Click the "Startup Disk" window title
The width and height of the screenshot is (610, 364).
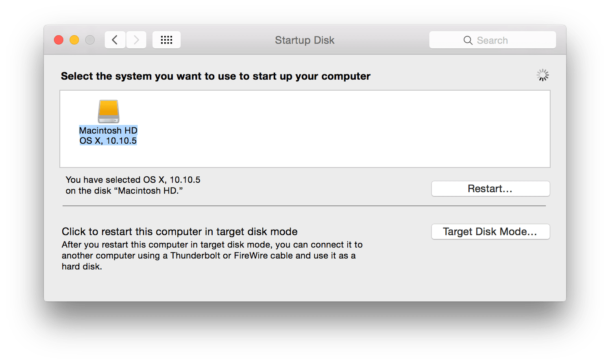[305, 40]
